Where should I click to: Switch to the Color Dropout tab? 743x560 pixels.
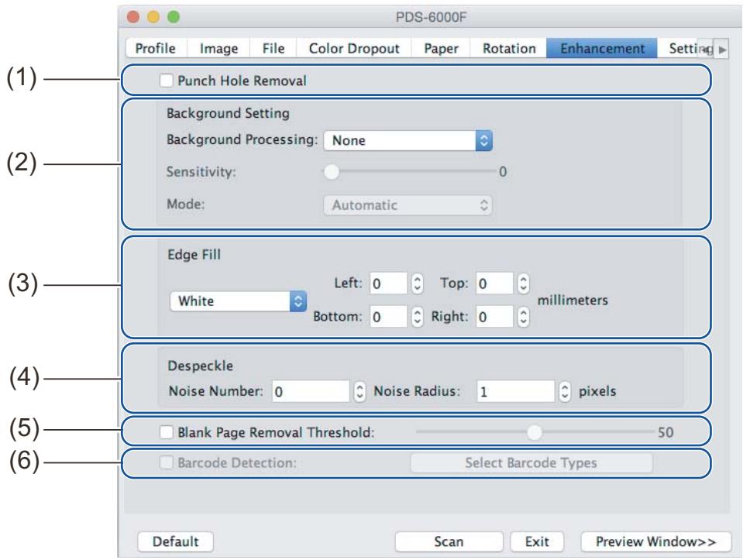click(x=354, y=48)
